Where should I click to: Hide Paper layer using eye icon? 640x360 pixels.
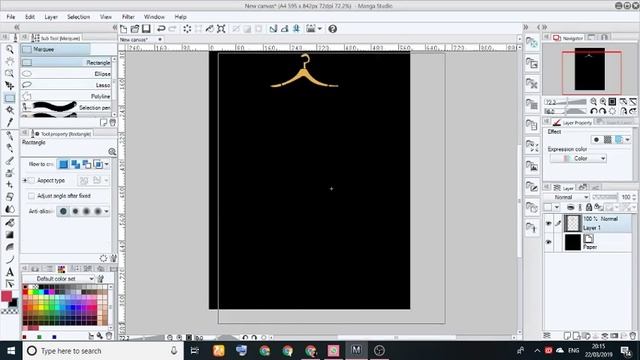click(548, 242)
